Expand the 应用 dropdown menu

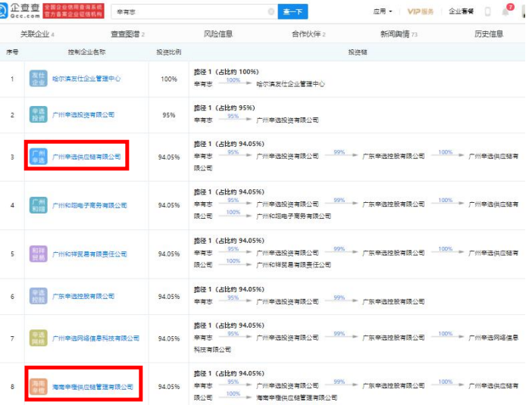pyautogui.click(x=383, y=11)
